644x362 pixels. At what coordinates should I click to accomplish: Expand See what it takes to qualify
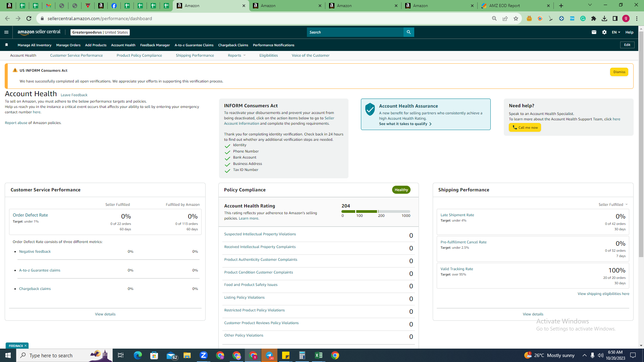(x=405, y=124)
